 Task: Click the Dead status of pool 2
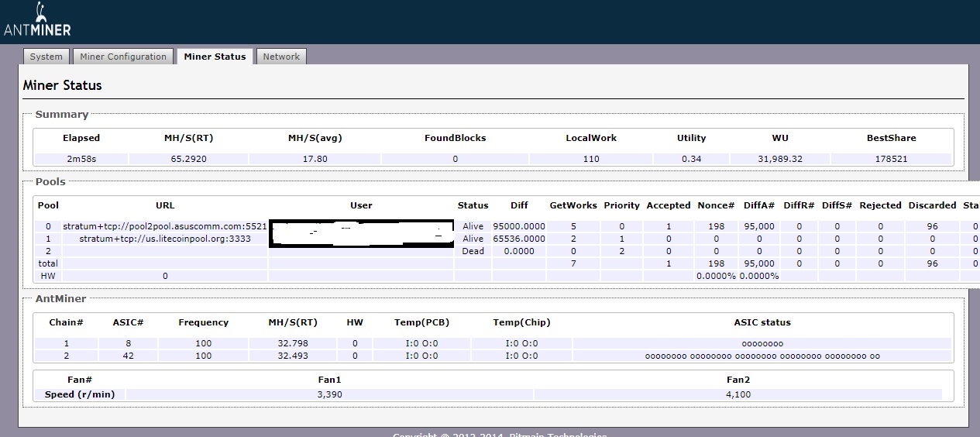point(473,251)
